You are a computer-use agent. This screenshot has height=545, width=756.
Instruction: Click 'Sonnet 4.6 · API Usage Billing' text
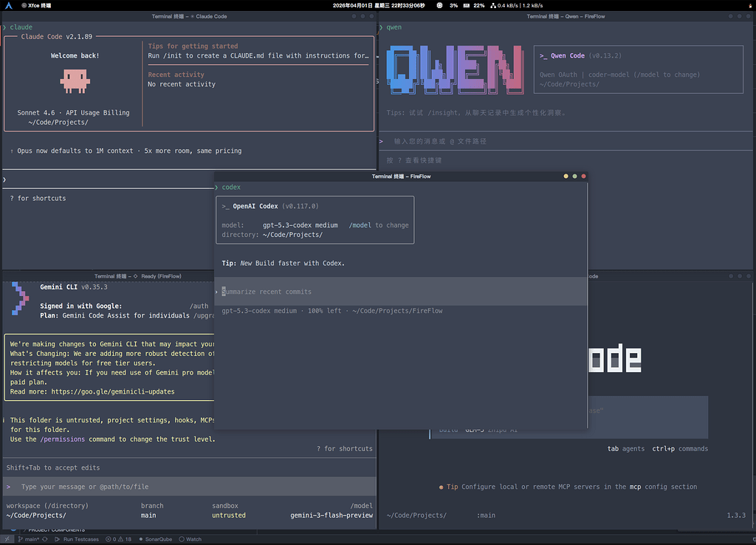coord(73,112)
